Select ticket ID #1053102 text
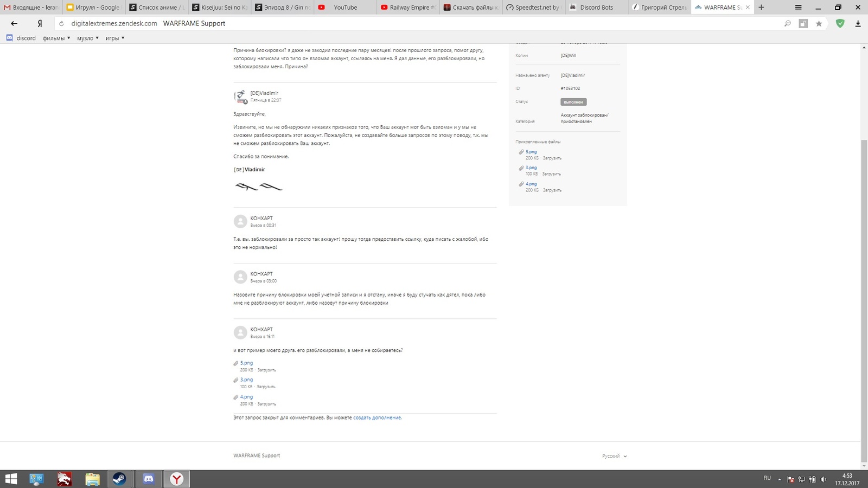Image resolution: width=868 pixels, height=488 pixels. pyautogui.click(x=570, y=88)
